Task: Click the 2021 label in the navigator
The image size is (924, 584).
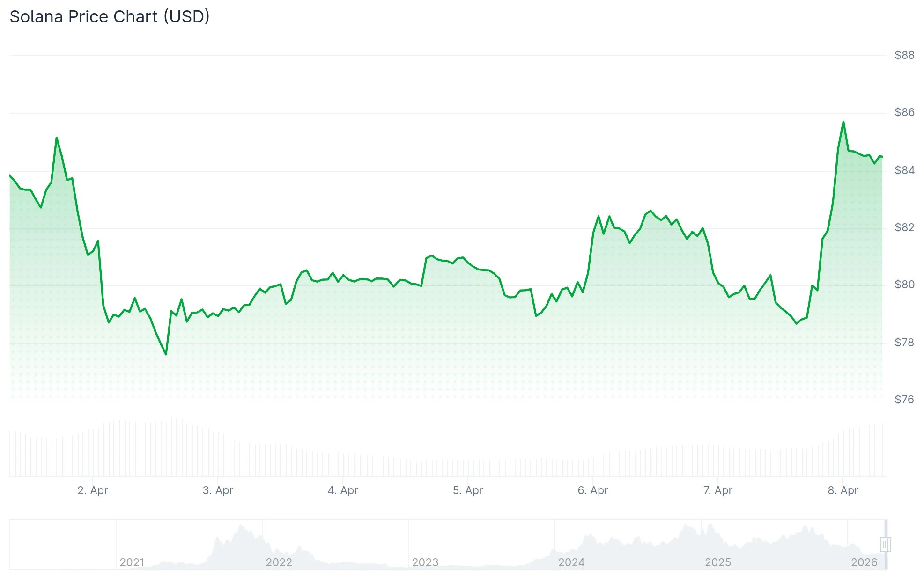Action: tap(132, 562)
